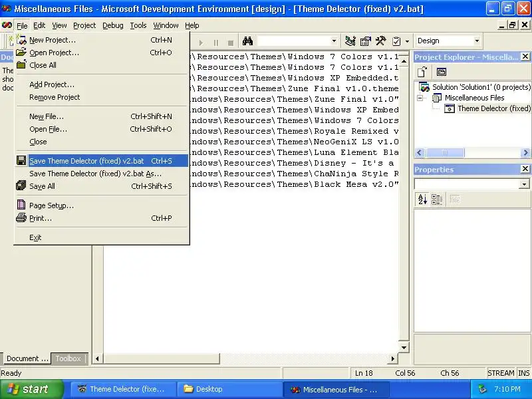Image resolution: width=532 pixels, height=399 pixels.
Task: Click the Property Pages icon in Properties
Action: [x=455, y=199]
